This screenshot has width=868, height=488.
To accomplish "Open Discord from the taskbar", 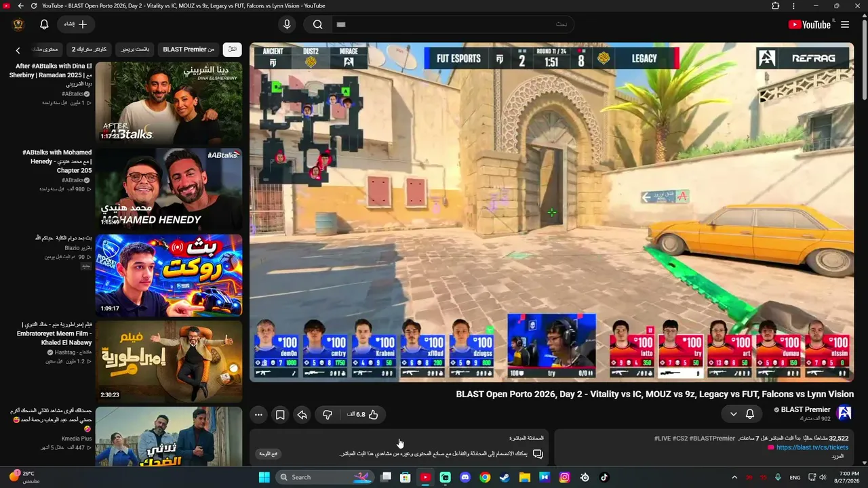I will [x=465, y=477].
